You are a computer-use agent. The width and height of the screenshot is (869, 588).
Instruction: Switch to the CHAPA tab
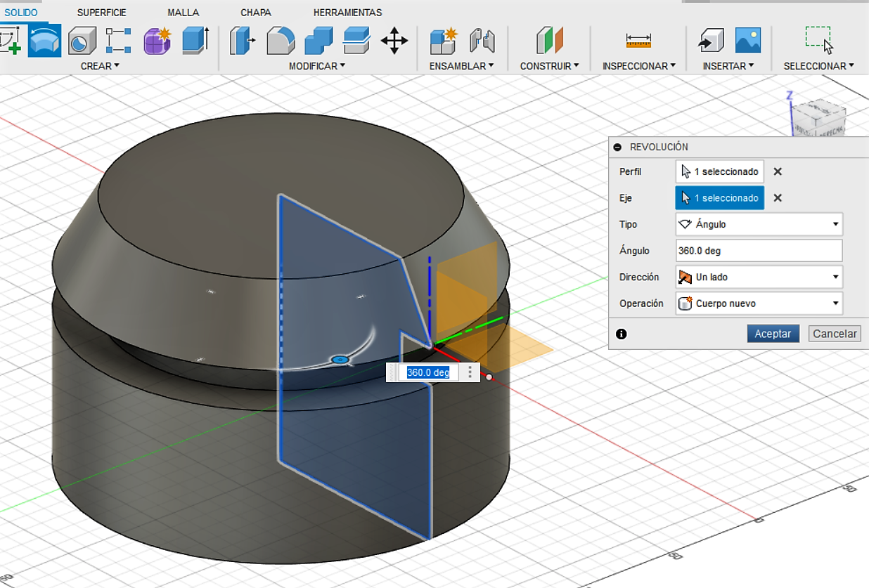coord(256,13)
